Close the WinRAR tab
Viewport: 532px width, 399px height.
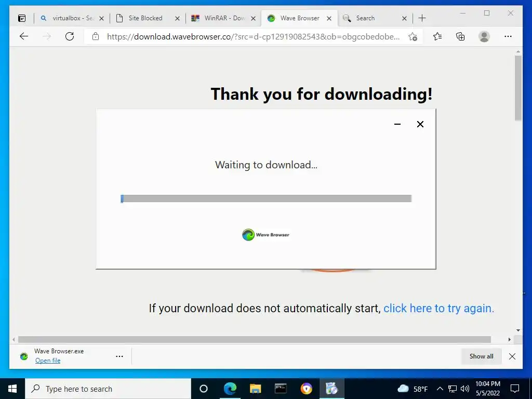[x=253, y=19]
